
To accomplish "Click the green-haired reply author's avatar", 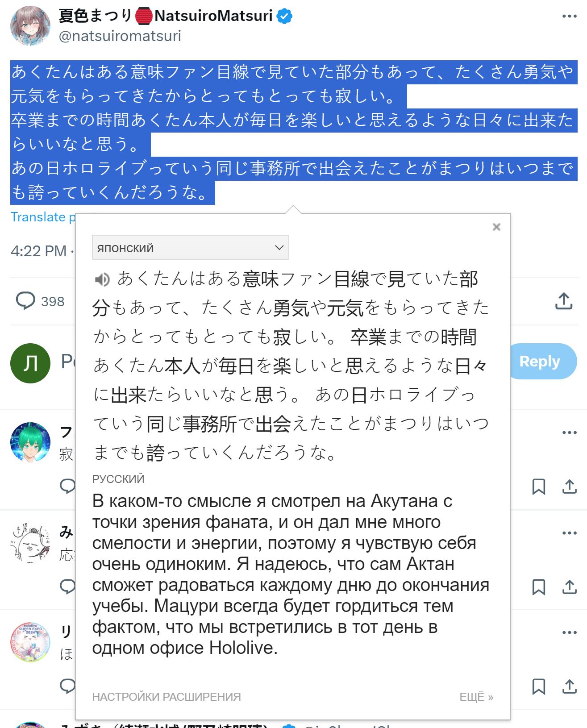I will pos(30,442).
